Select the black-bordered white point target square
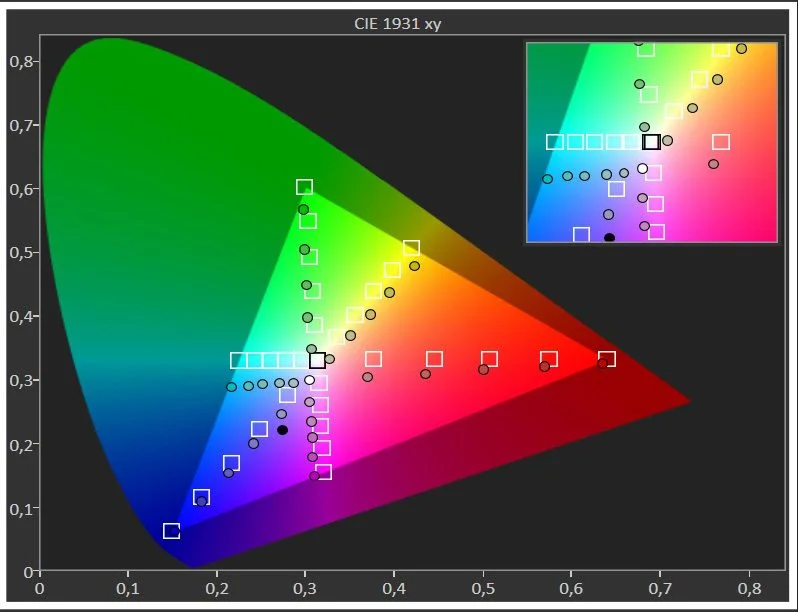This screenshot has height=612, width=798. click(317, 360)
